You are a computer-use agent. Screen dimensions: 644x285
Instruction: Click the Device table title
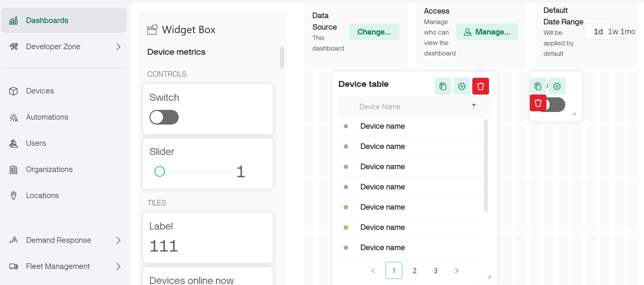click(x=364, y=84)
